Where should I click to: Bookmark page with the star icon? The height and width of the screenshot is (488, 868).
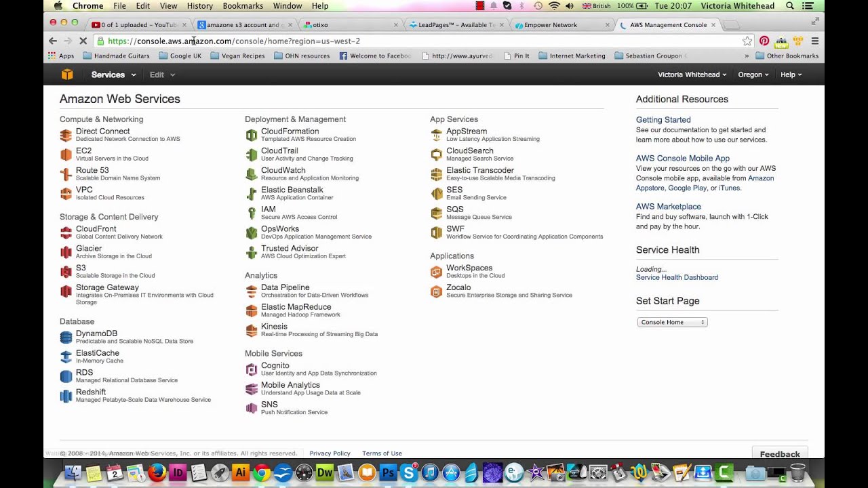[x=747, y=41]
